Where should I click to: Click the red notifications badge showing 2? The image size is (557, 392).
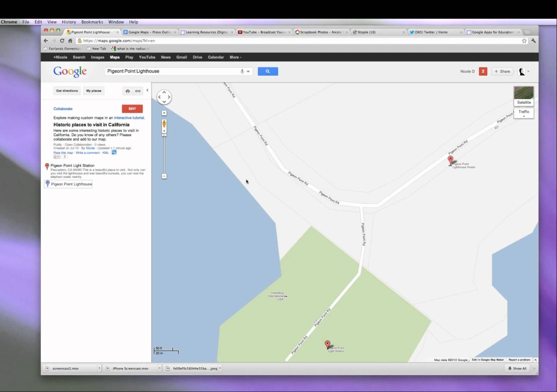[x=483, y=72]
